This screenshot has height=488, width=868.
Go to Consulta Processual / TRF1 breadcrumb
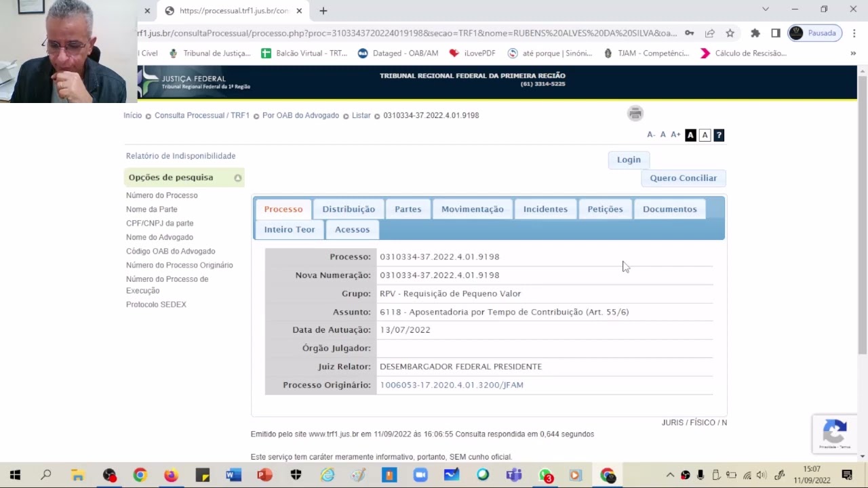(202, 115)
